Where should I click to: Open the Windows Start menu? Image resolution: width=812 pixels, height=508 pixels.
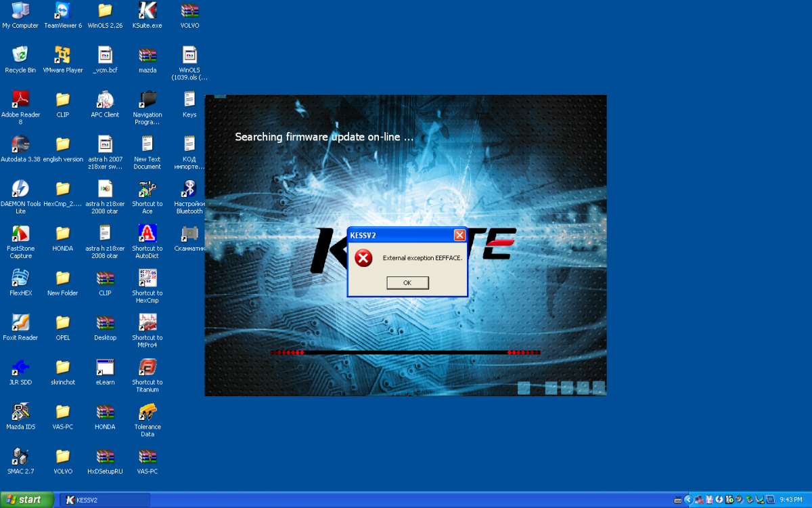28,500
